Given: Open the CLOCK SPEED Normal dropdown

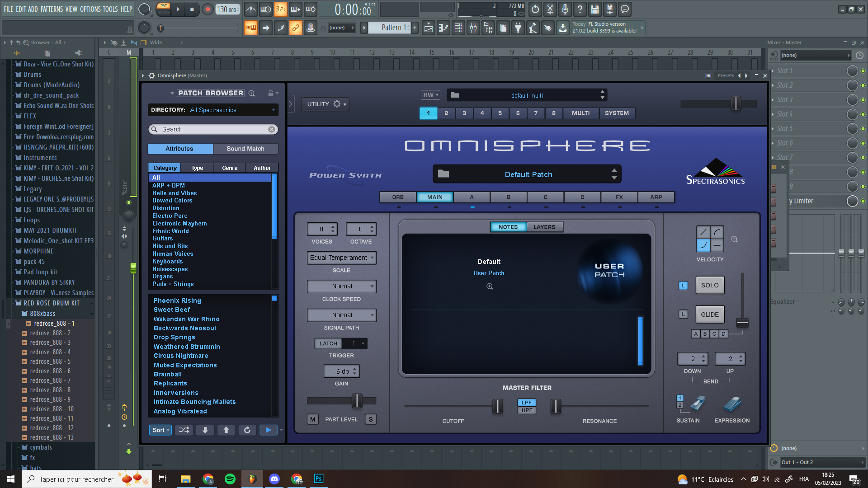Looking at the screenshot, I should click(342, 286).
